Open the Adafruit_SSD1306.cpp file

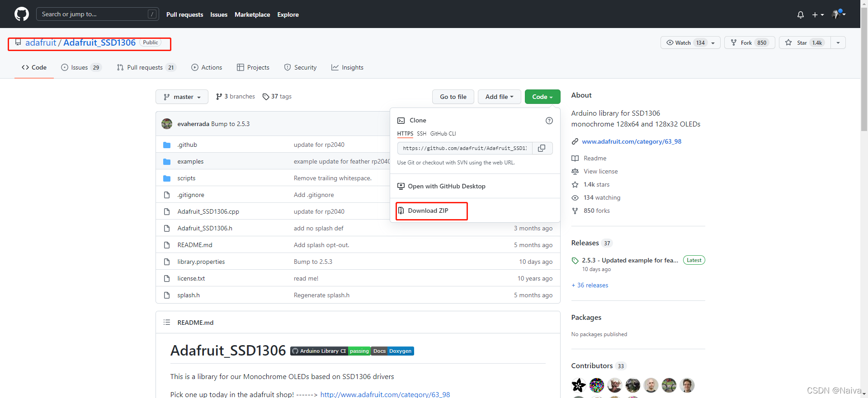[x=208, y=211]
